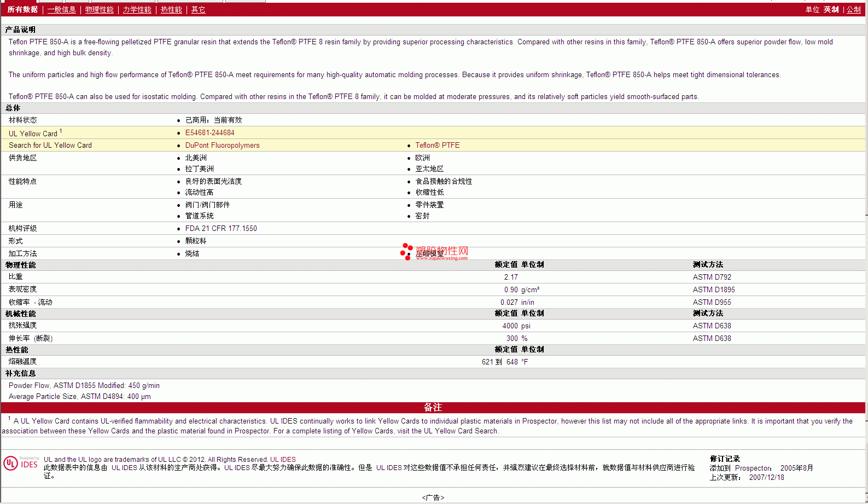Jump to 物理性能 section

[x=99, y=10]
